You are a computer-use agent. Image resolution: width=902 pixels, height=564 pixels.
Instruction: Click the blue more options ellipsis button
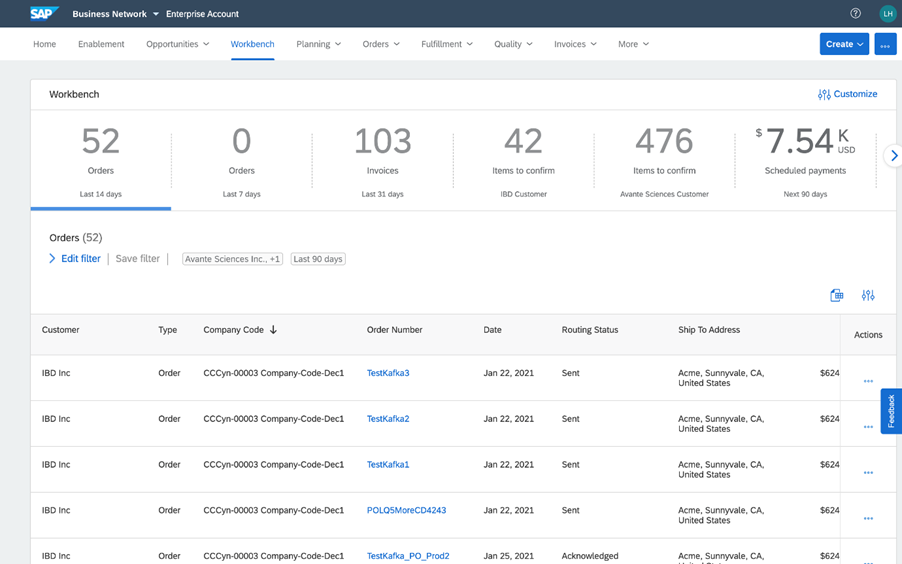[885, 45]
